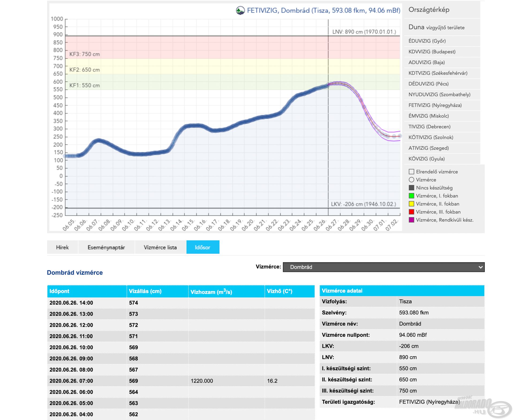Click the 94.060 mBf nullpont value
The image size is (514, 420).
pos(413,335)
